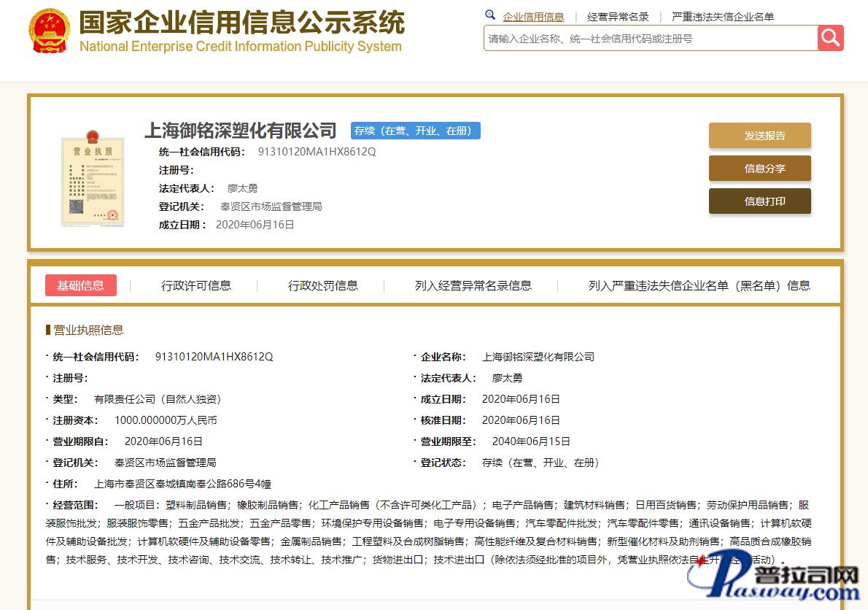This screenshot has height=610, width=868.
Task: Click the 企业名称 value in license info
Action: click(x=538, y=357)
